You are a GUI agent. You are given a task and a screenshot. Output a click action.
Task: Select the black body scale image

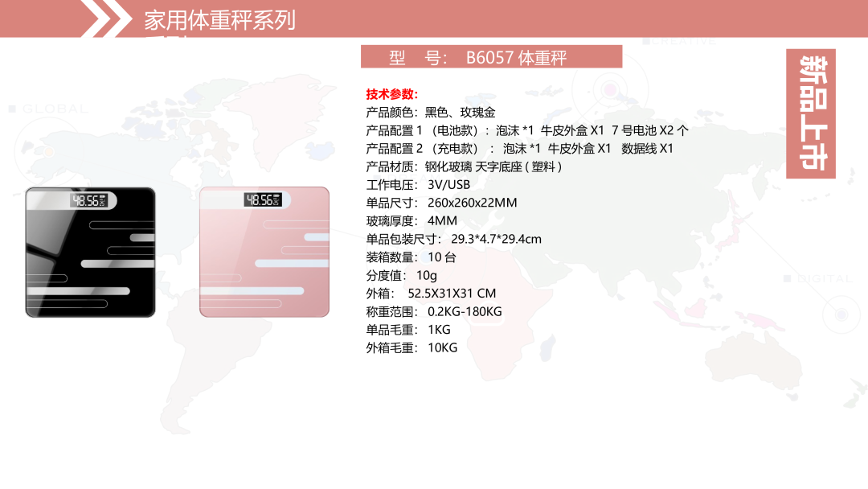tap(90, 252)
